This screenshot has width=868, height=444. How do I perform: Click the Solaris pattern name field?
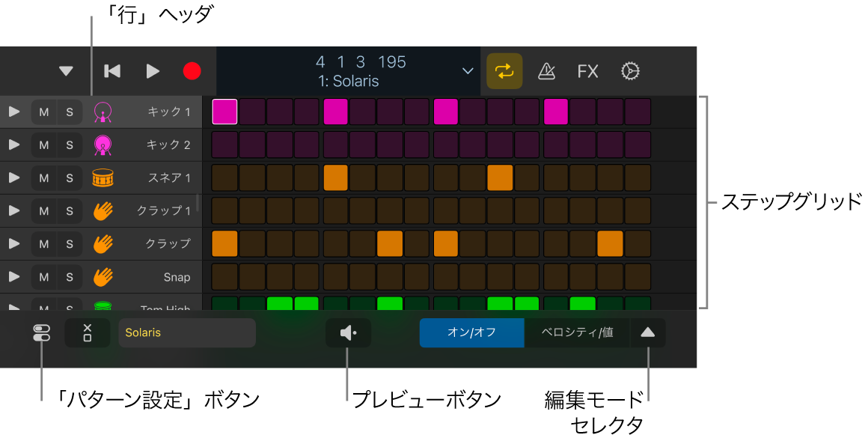(x=187, y=332)
